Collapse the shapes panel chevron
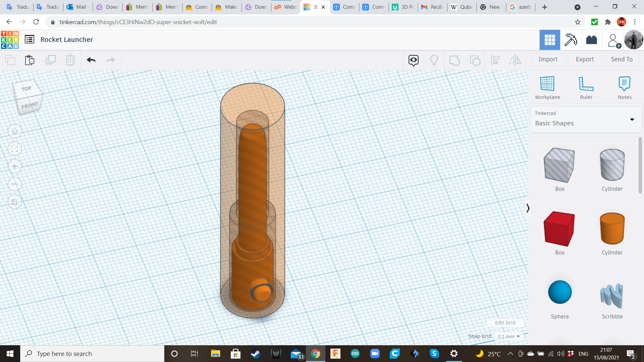 pos(528,208)
